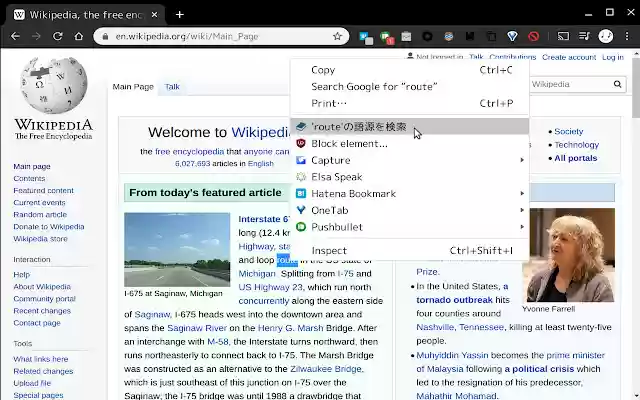Open Donate to Wikipedia link
Viewport: 640px width, 400px height.
click(x=49, y=227)
